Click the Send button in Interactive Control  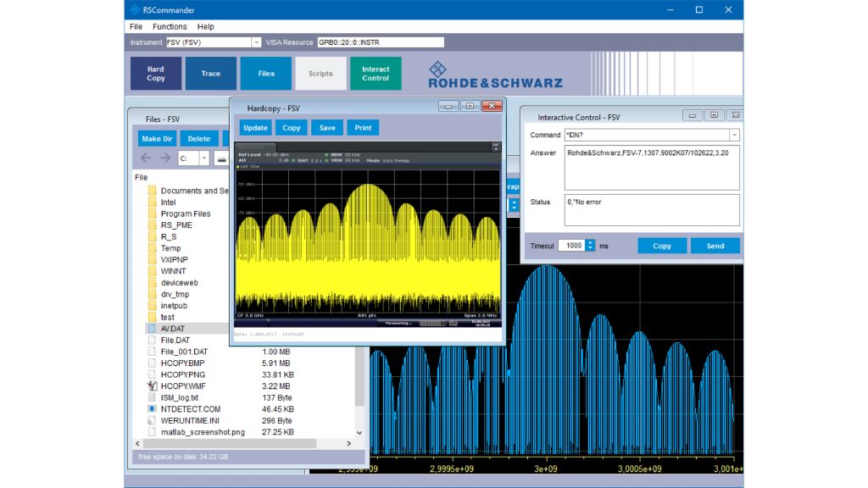coord(715,246)
